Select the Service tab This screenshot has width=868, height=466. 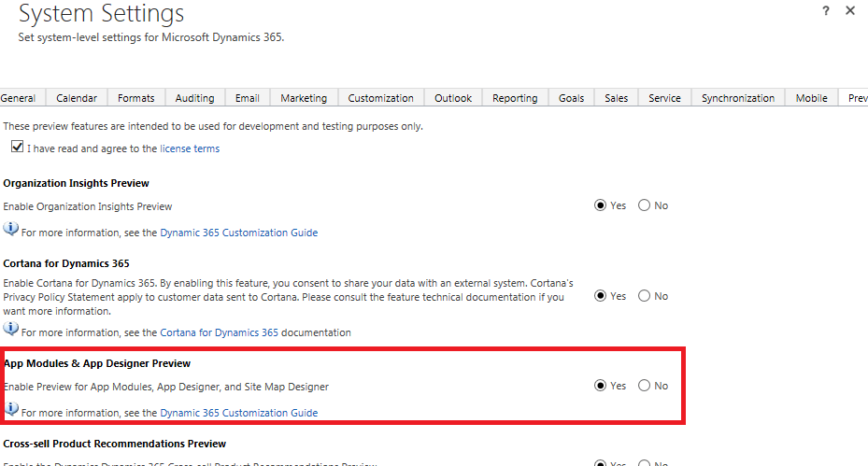(x=665, y=98)
